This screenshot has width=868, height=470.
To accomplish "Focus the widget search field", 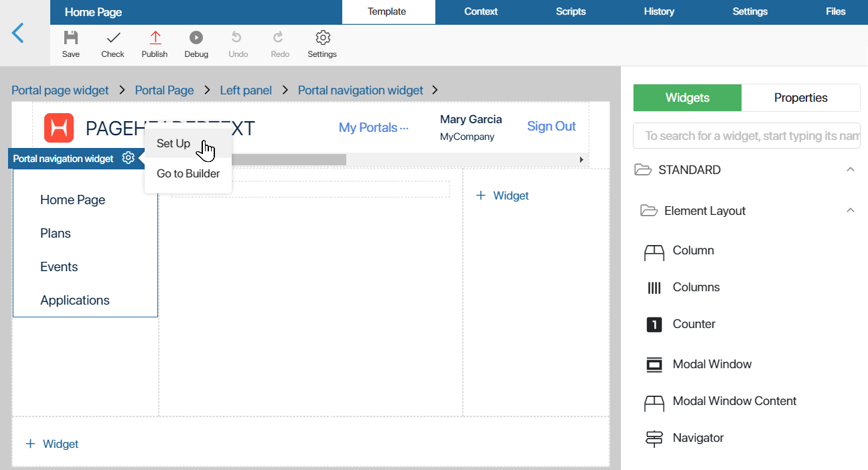I will click(x=747, y=136).
